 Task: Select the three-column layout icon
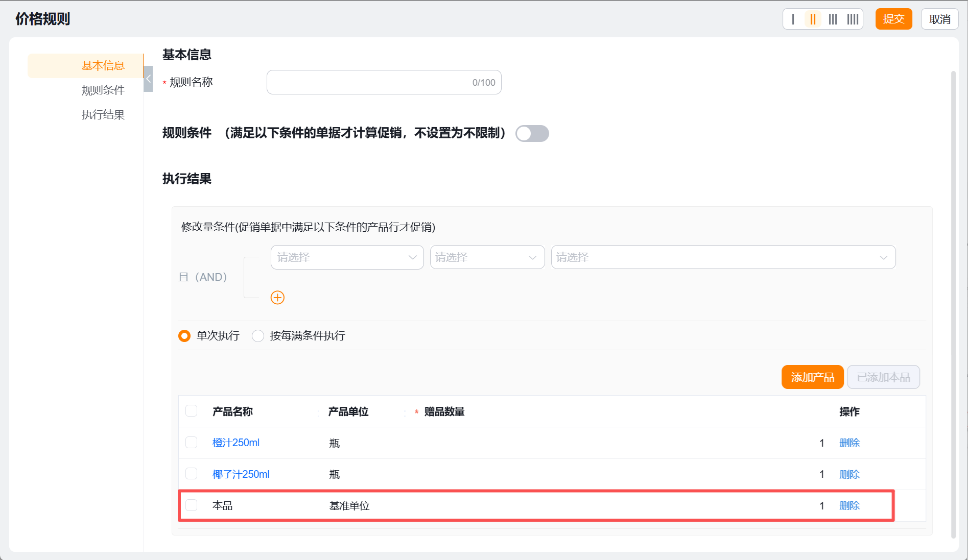833,19
